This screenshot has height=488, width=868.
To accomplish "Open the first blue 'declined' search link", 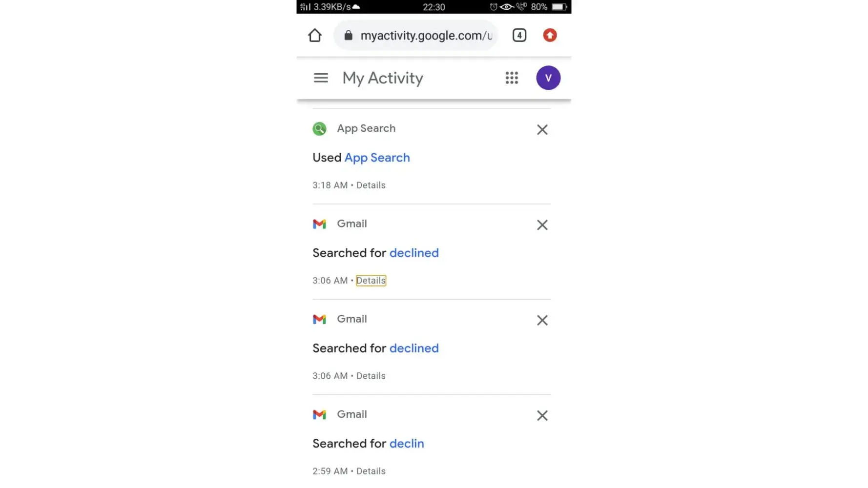I will (x=414, y=253).
